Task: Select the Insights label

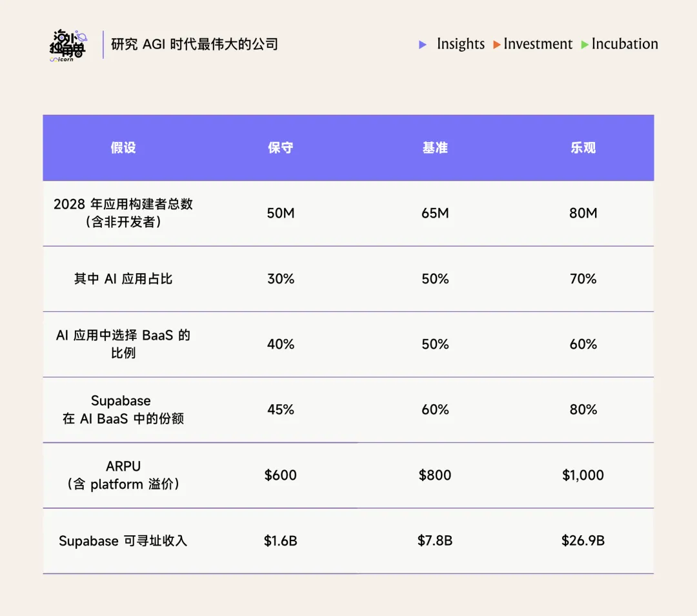Action: coord(461,44)
